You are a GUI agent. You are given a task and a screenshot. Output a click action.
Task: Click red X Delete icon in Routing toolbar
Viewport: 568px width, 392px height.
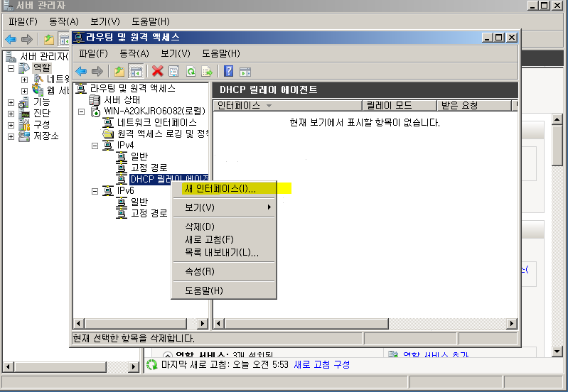coord(158,71)
